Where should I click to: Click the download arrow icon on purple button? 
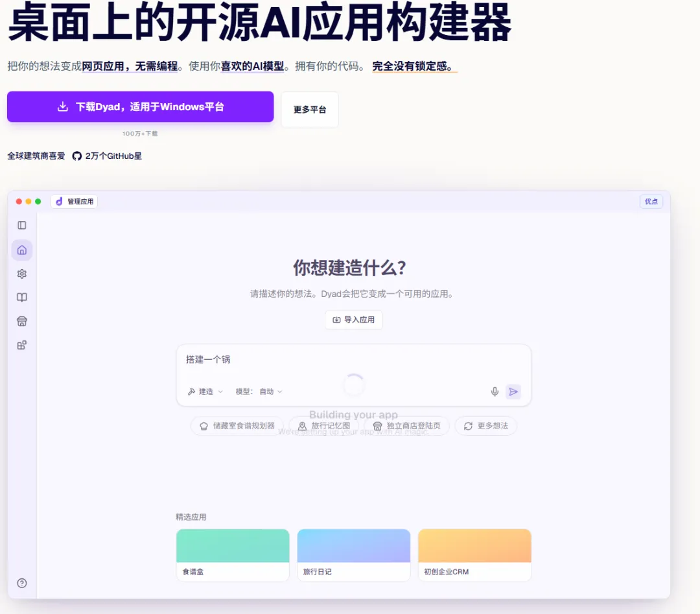pyautogui.click(x=63, y=107)
